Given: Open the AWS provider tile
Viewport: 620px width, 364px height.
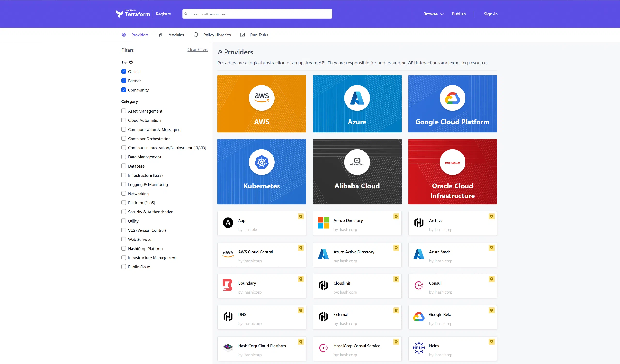Looking at the screenshot, I should pos(262,104).
